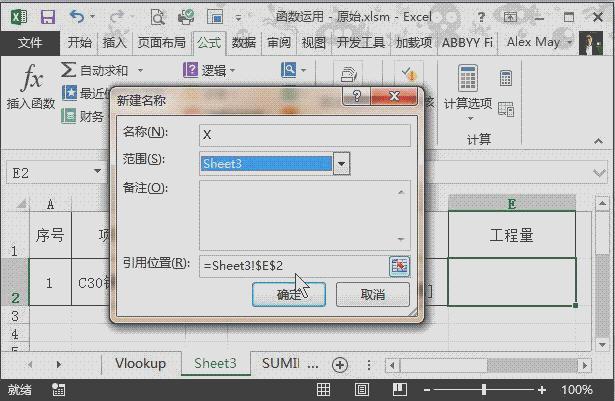Click the 引用位置 reference field

click(293, 266)
